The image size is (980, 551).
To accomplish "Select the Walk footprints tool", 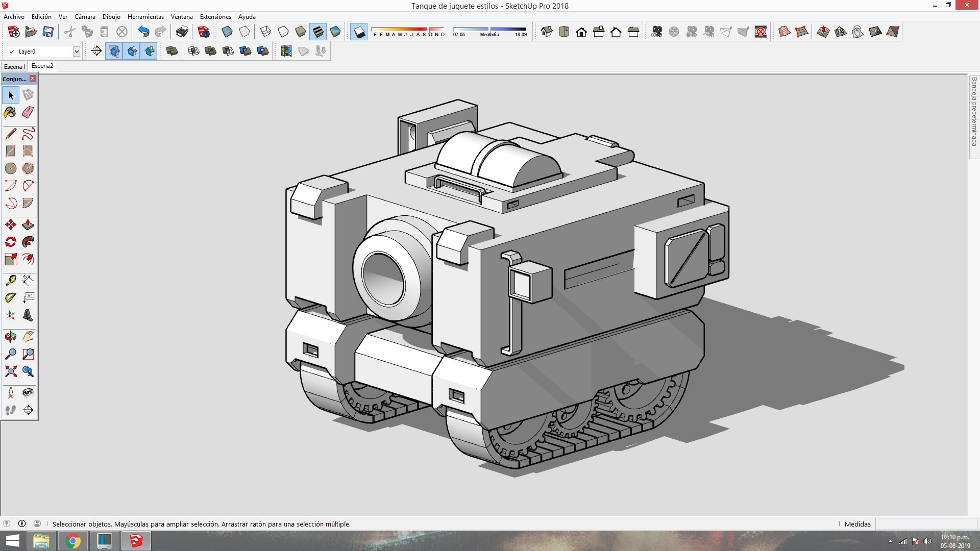I will 10,410.
